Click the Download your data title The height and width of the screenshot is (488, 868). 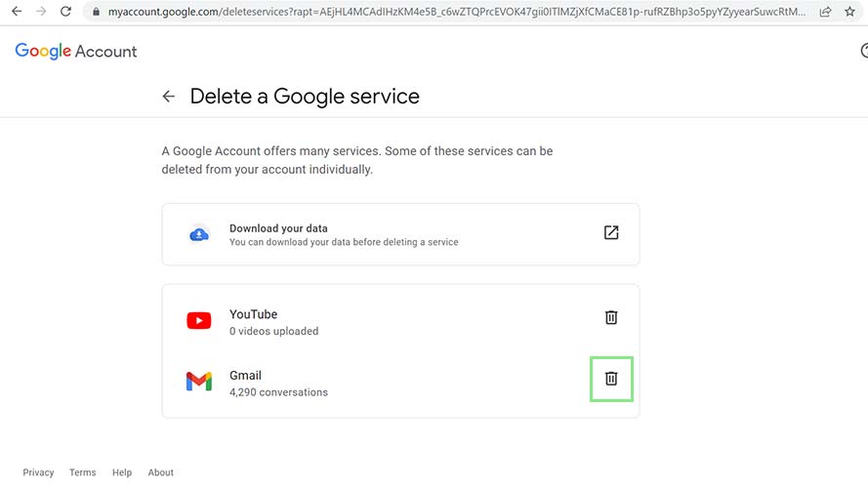pyautogui.click(x=278, y=228)
